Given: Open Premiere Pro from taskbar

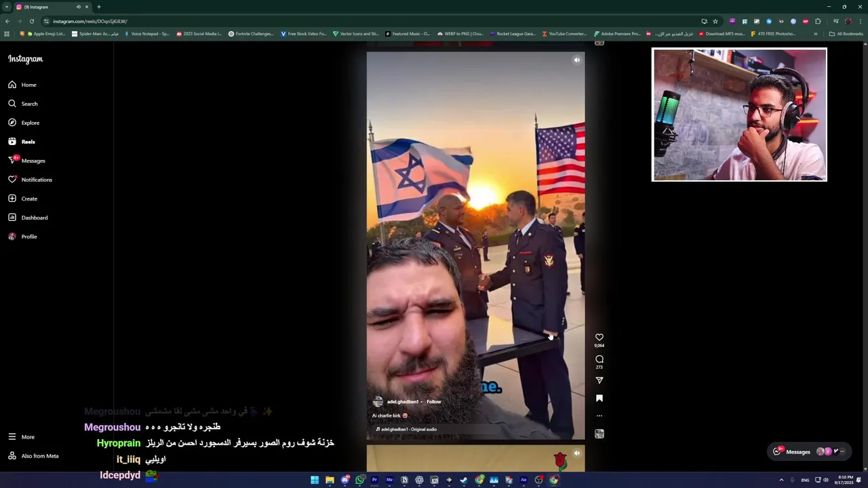Looking at the screenshot, I should [374, 480].
